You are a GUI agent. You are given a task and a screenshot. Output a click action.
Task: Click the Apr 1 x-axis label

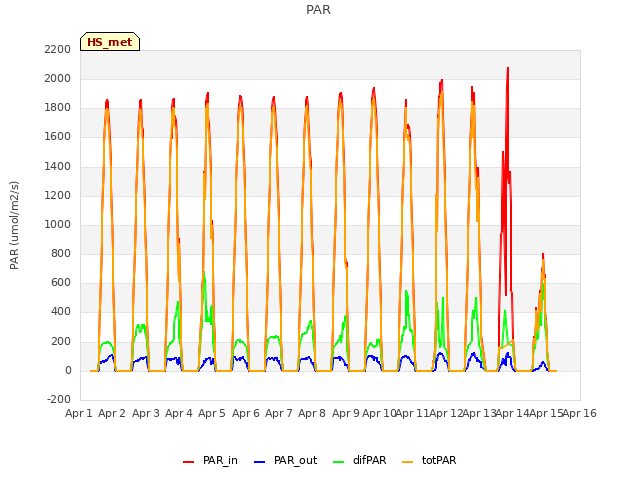point(78,413)
